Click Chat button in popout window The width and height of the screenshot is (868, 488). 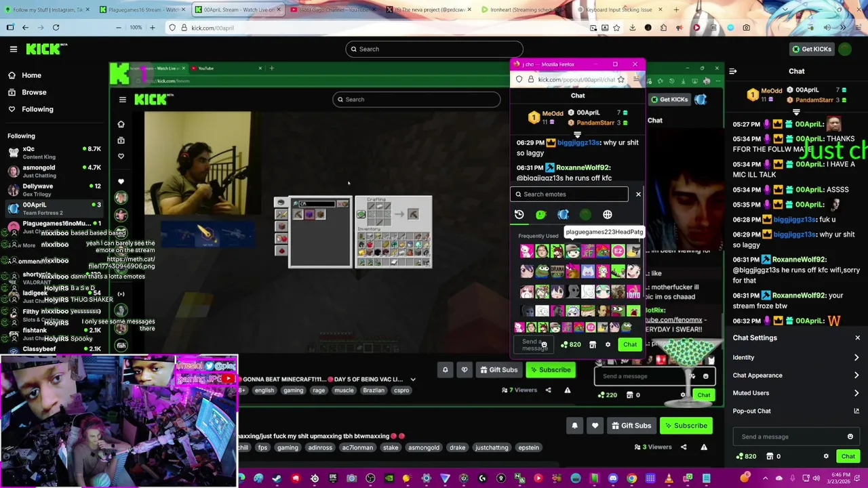click(x=630, y=344)
